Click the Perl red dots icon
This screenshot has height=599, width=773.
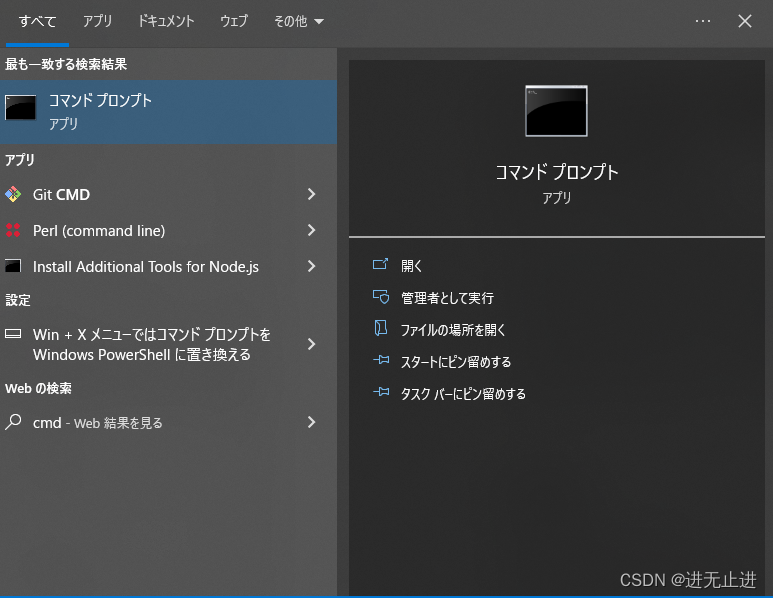pos(13,230)
